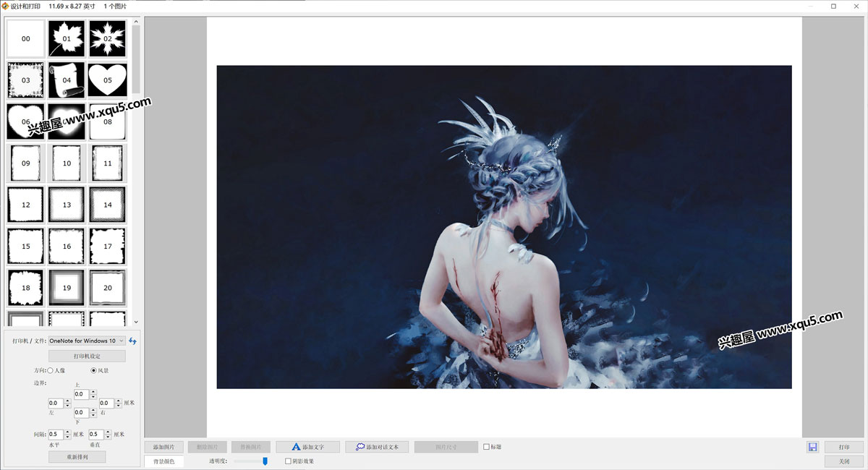Pick frame thumbnail 12
The height and width of the screenshot is (470, 868).
[x=26, y=205]
